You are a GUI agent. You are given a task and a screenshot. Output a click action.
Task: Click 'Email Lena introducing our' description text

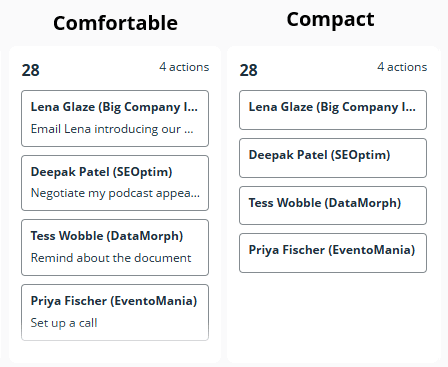[x=112, y=129]
